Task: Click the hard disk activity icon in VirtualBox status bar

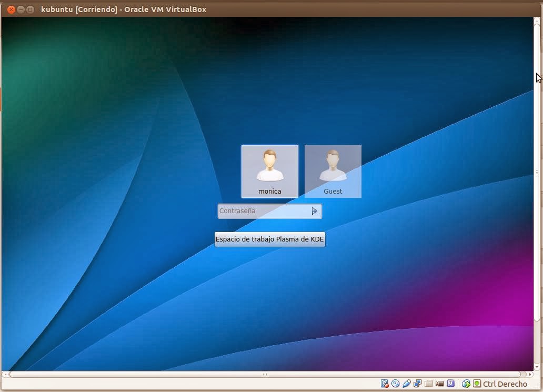Action: click(x=385, y=384)
